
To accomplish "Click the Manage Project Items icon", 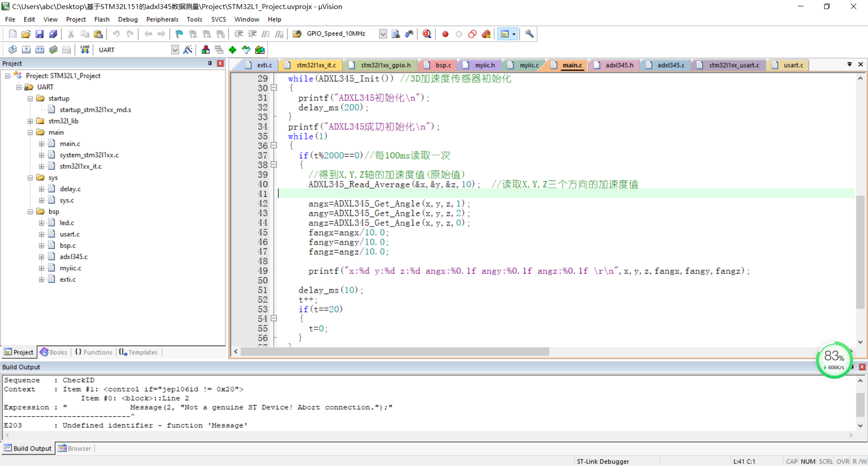I will [206, 50].
